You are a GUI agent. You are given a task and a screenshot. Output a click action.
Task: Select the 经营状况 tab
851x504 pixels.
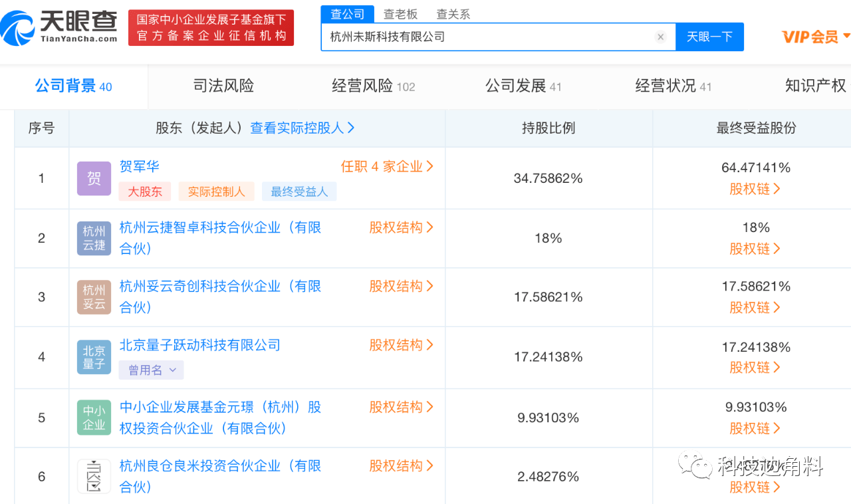(x=673, y=86)
